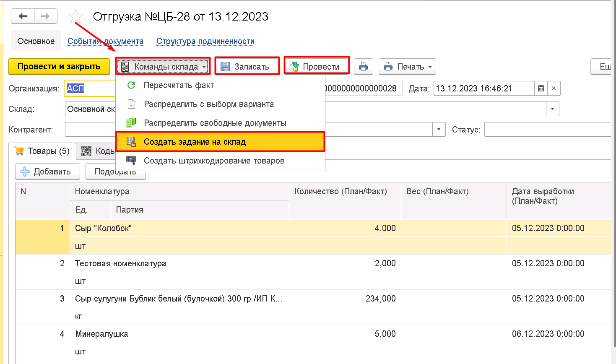This screenshot has width=616, height=364.
Task: Click barcode scanner icon of Создать штрихкодирование товаров
Action: [x=131, y=161]
